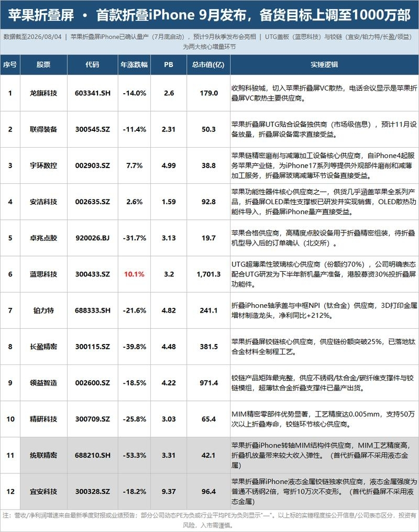Select stock name 蓝思科技
Image resolution: width=419 pixels, height=532 pixels.
(x=43, y=274)
